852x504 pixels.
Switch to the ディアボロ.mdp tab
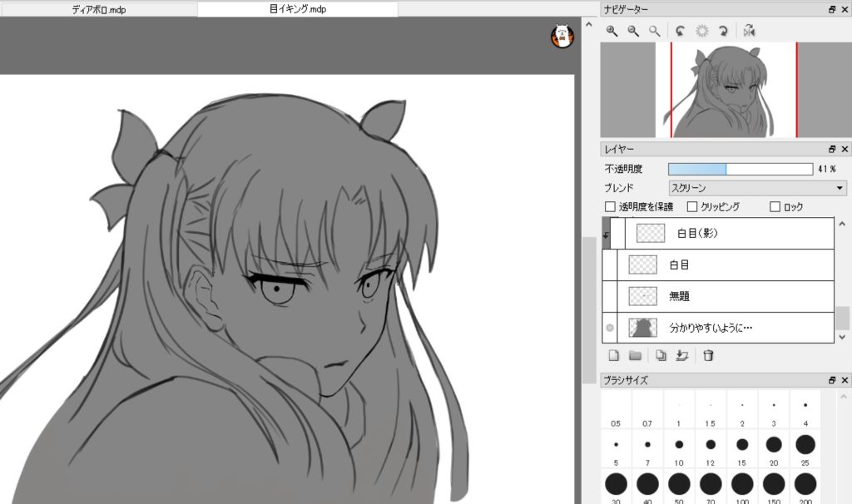(99, 9)
